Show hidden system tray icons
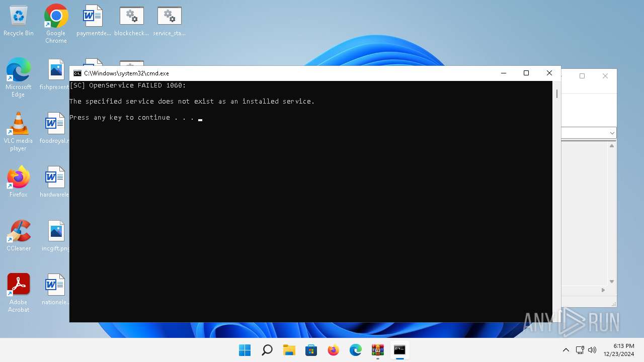This screenshot has height=362, width=644. [x=566, y=350]
